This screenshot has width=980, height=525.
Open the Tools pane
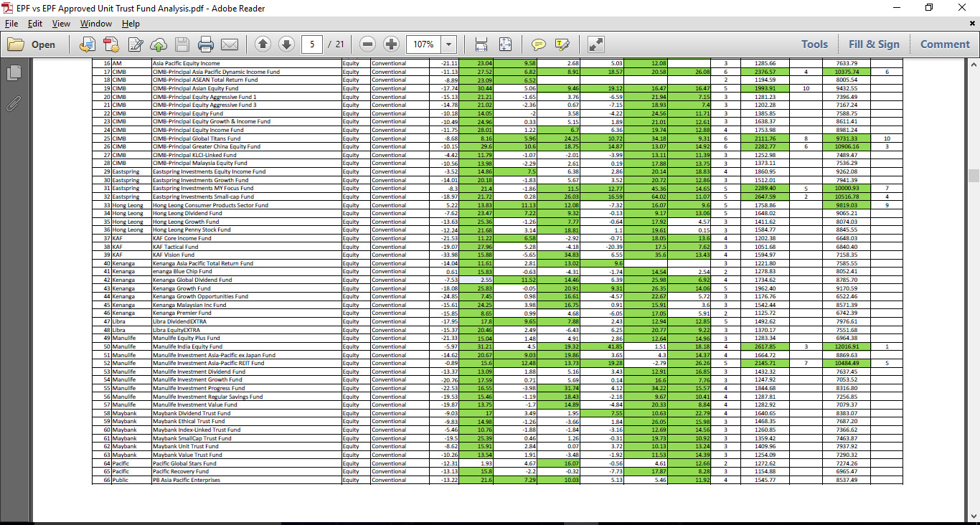click(814, 44)
